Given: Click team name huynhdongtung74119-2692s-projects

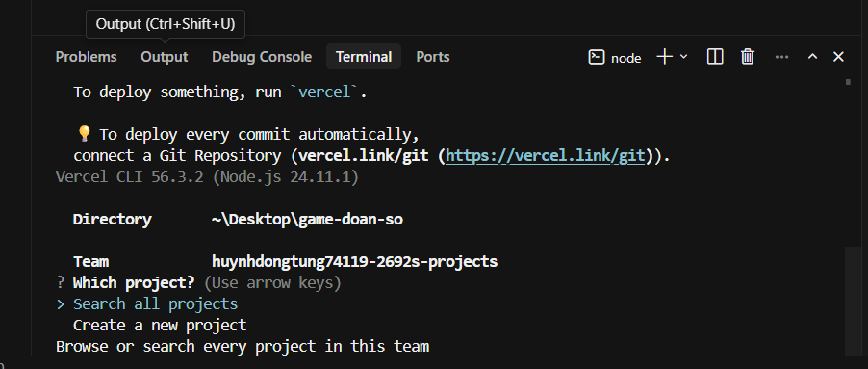Looking at the screenshot, I should click(x=354, y=261).
